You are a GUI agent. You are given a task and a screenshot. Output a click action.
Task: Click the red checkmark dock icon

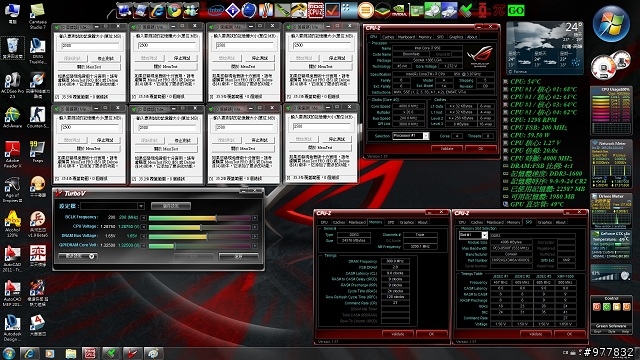[332, 10]
